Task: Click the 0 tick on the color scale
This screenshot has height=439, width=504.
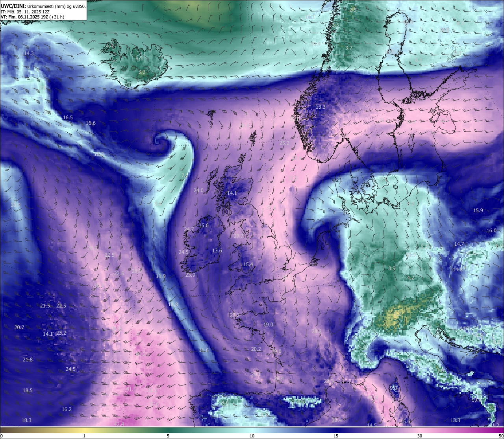Action: click(x=2, y=436)
